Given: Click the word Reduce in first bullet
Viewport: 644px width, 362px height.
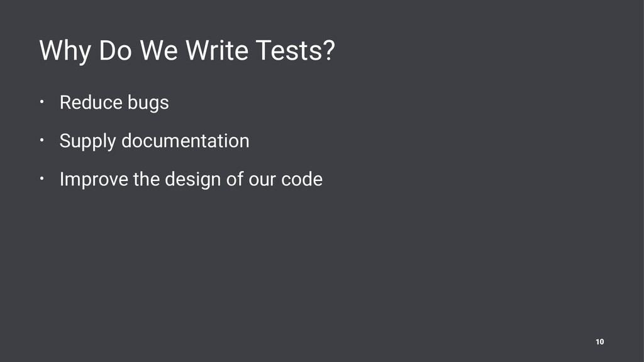Looking at the screenshot, I should 91,102.
